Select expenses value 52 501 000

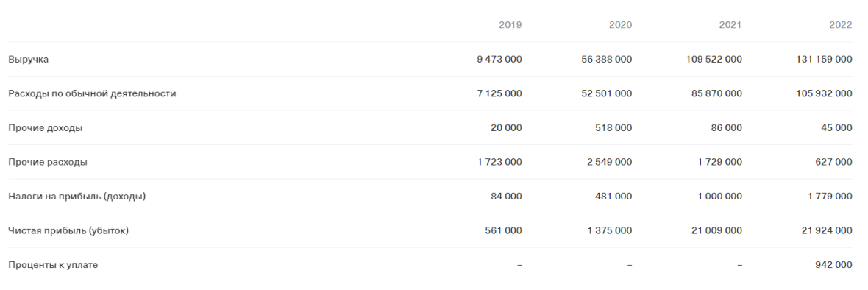(607, 93)
